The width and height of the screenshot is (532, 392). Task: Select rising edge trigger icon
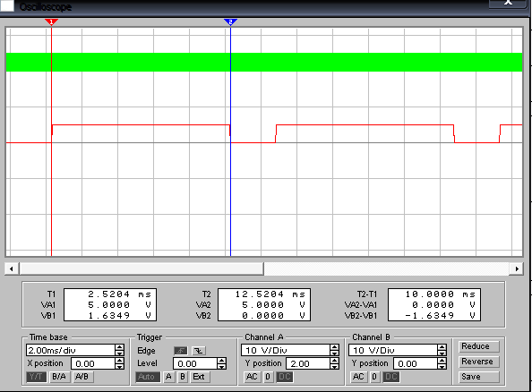(181, 351)
